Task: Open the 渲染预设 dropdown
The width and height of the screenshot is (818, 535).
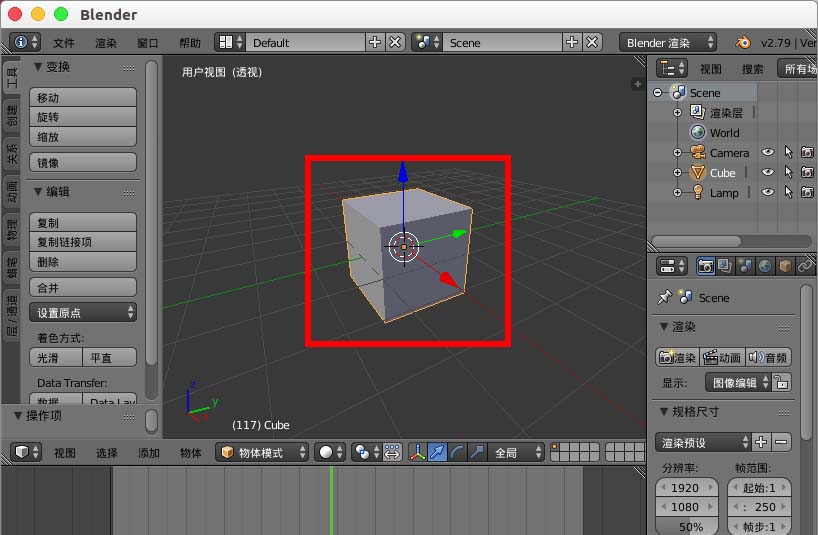Action: [703, 442]
